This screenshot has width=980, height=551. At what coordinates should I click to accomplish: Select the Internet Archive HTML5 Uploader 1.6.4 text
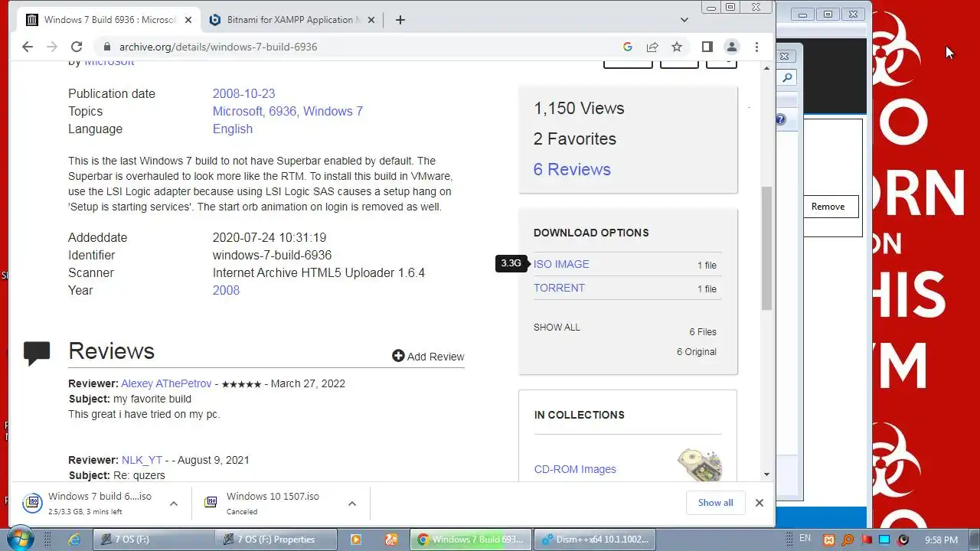click(x=318, y=272)
